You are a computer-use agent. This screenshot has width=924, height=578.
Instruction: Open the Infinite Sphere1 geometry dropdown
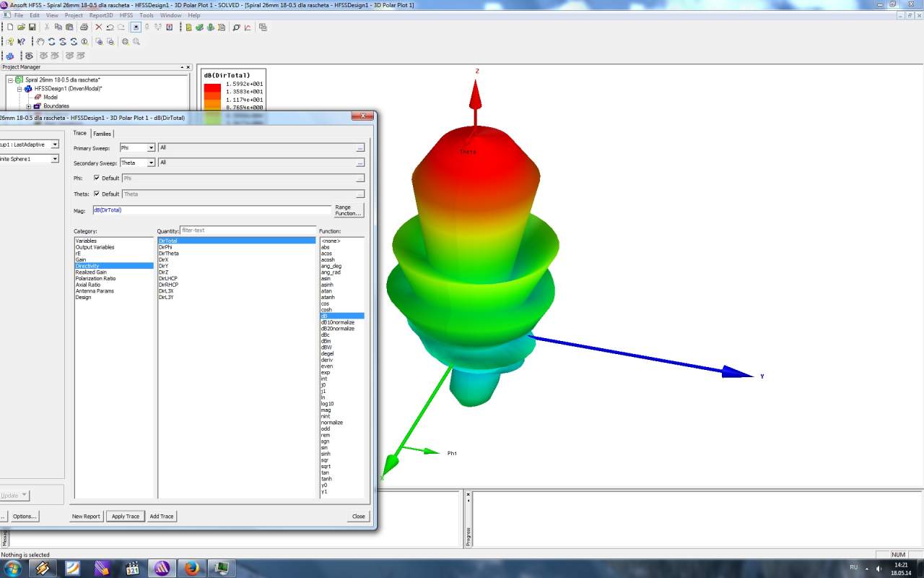55,158
